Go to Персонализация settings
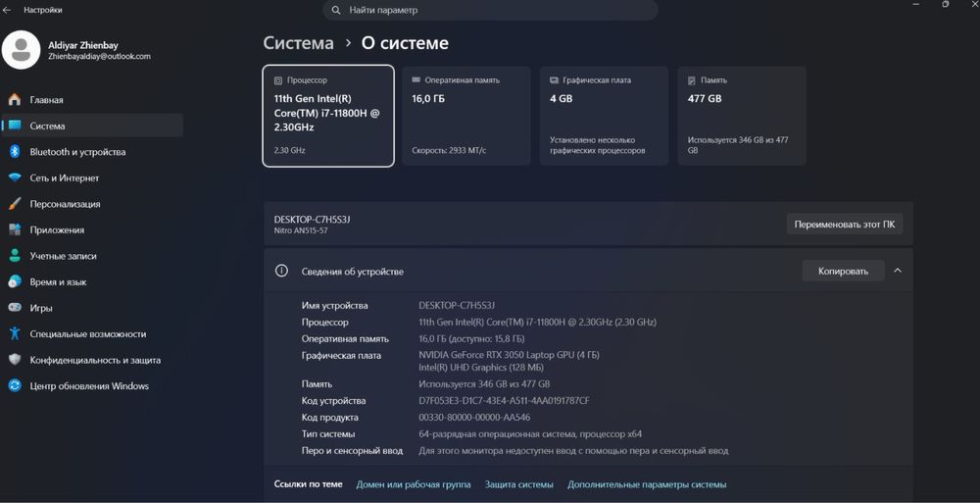 pyautogui.click(x=92, y=204)
